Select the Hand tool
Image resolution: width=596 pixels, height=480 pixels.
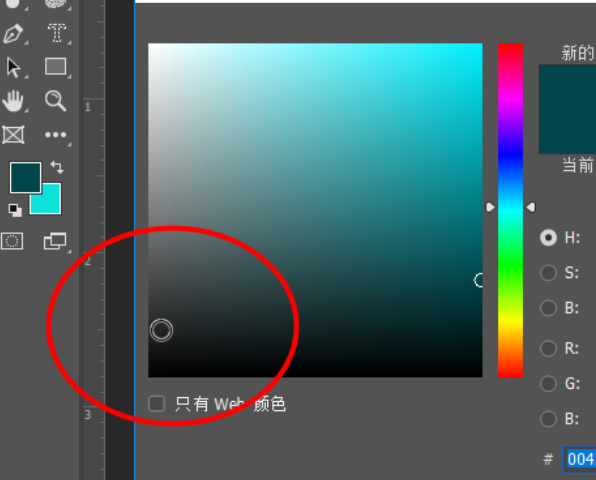[x=13, y=101]
